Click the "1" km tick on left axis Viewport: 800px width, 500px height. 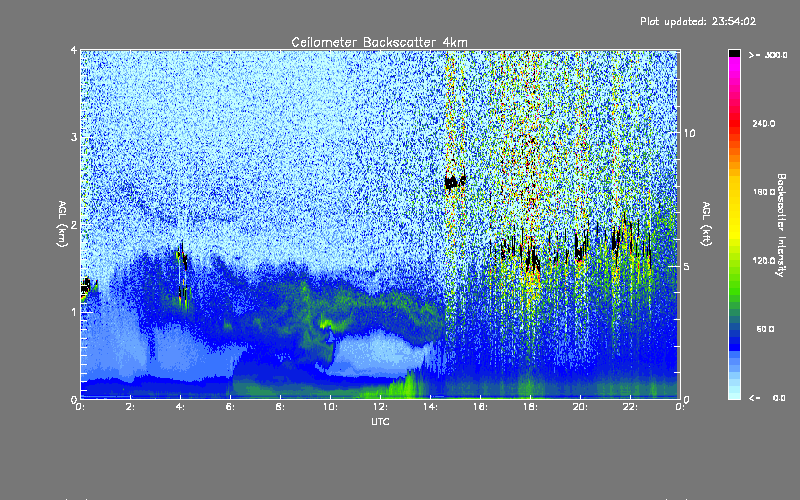74,312
